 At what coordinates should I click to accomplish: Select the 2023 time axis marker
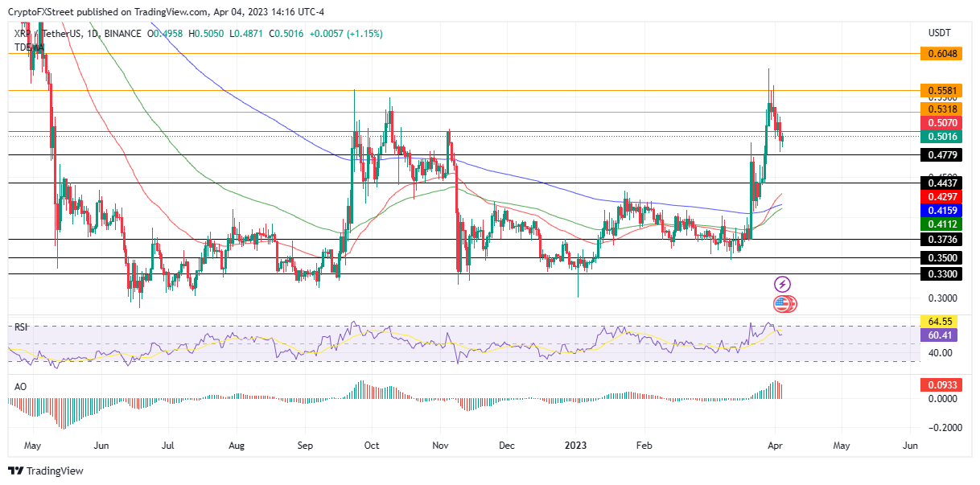(x=577, y=444)
